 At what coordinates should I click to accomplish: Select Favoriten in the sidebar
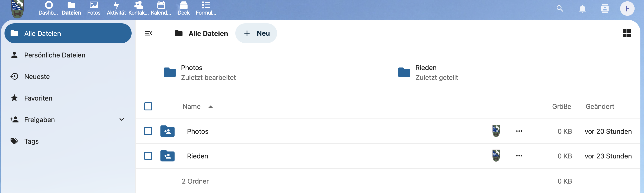[38, 98]
